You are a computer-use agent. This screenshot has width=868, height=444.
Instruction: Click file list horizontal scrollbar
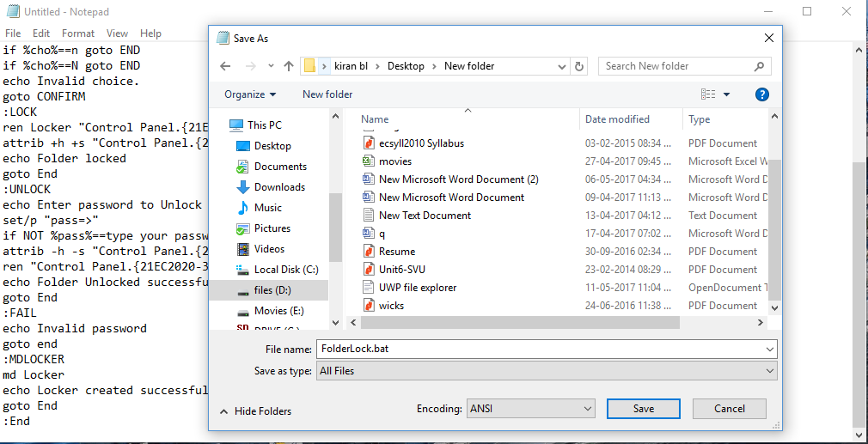pyautogui.click(x=520, y=322)
